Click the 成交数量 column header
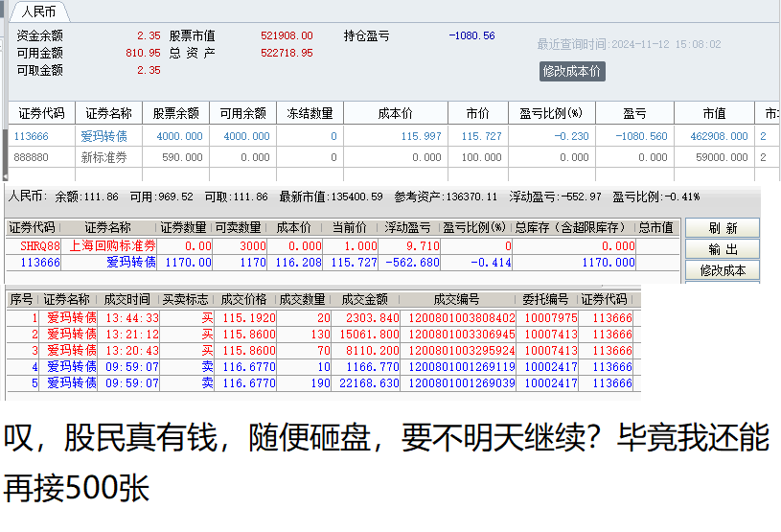 303,299
